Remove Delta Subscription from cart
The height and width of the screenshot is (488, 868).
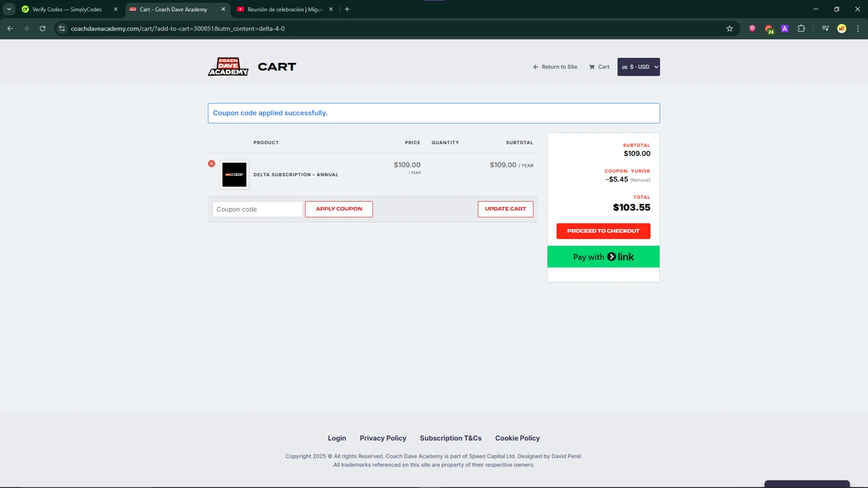212,164
